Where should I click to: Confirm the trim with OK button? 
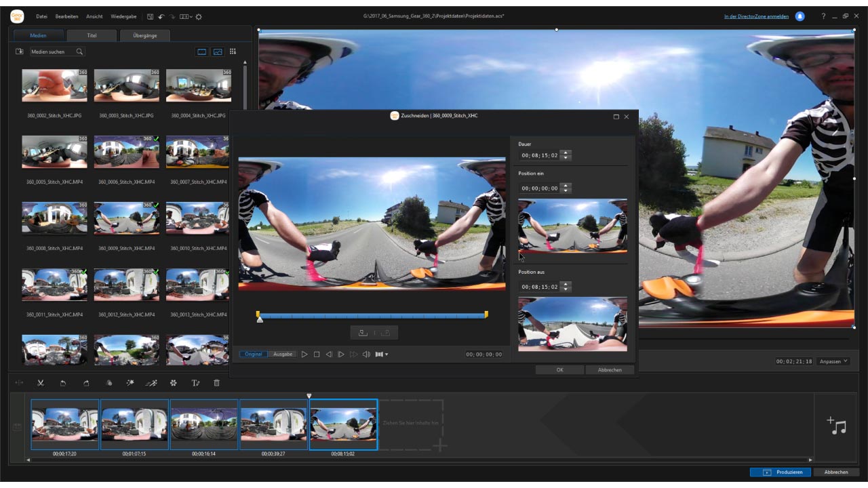click(x=559, y=370)
